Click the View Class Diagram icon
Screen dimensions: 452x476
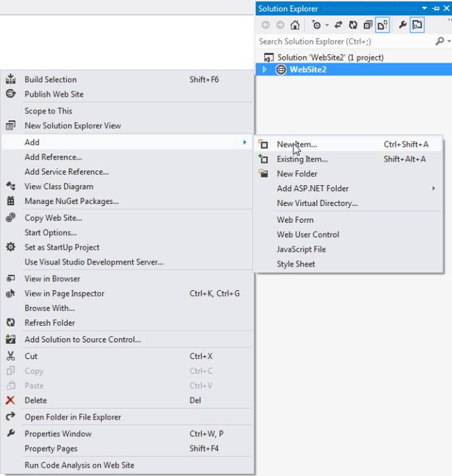10,186
